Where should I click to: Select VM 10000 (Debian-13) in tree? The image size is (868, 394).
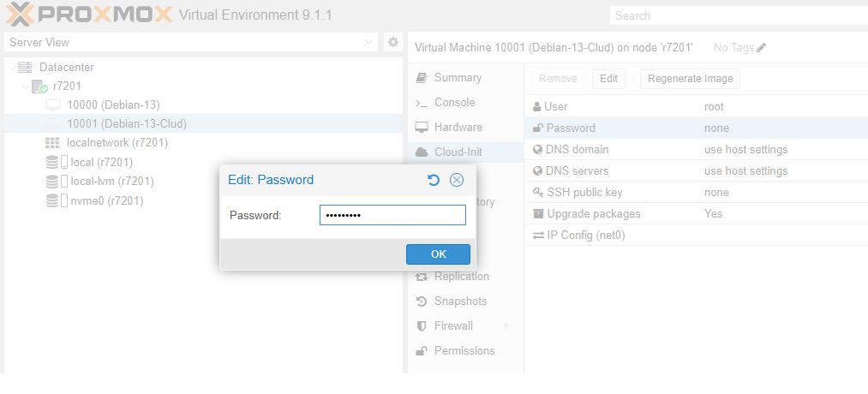(x=113, y=104)
